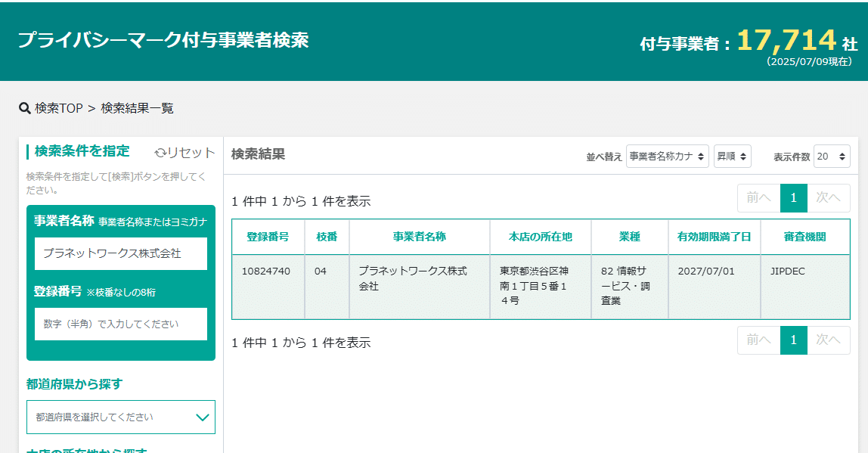868x453 pixels.
Task: Open the 事業者名称カナ sort dropdown
Action: 667,157
